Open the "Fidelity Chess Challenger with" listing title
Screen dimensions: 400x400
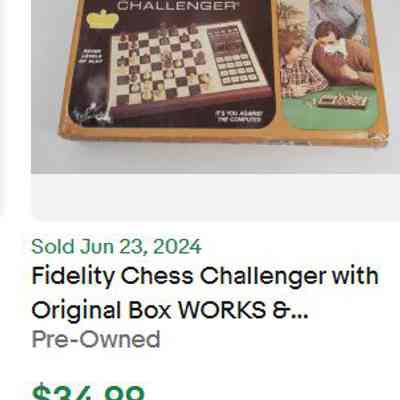(205, 276)
